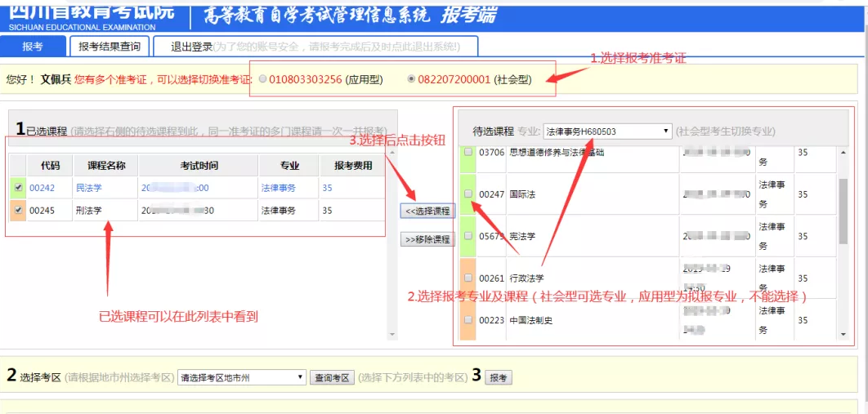
Task: Click the 思想道德修养与法律基础 course name
Action: click(x=557, y=153)
